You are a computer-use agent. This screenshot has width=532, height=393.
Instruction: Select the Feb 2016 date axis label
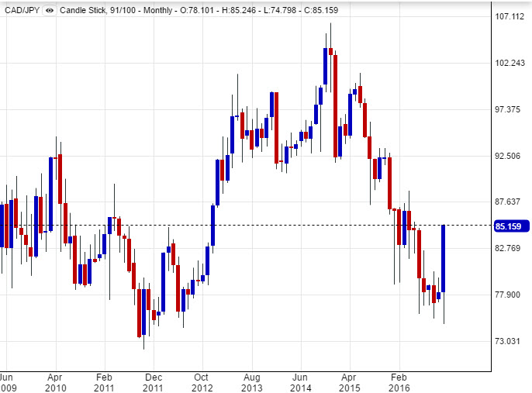pos(399,381)
